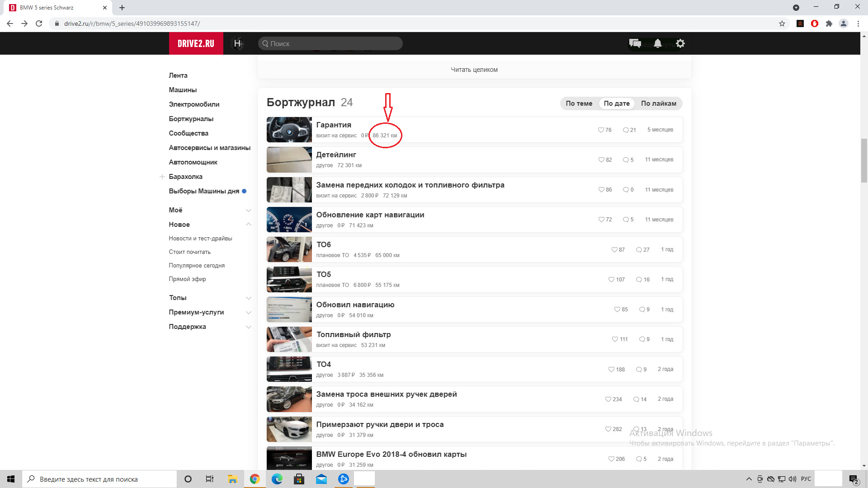Click the Читать целиком link
The width and height of the screenshot is (868, 488).
474,70
